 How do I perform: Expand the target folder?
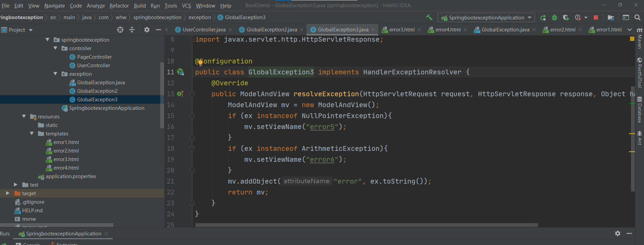[x=8, y=193]
